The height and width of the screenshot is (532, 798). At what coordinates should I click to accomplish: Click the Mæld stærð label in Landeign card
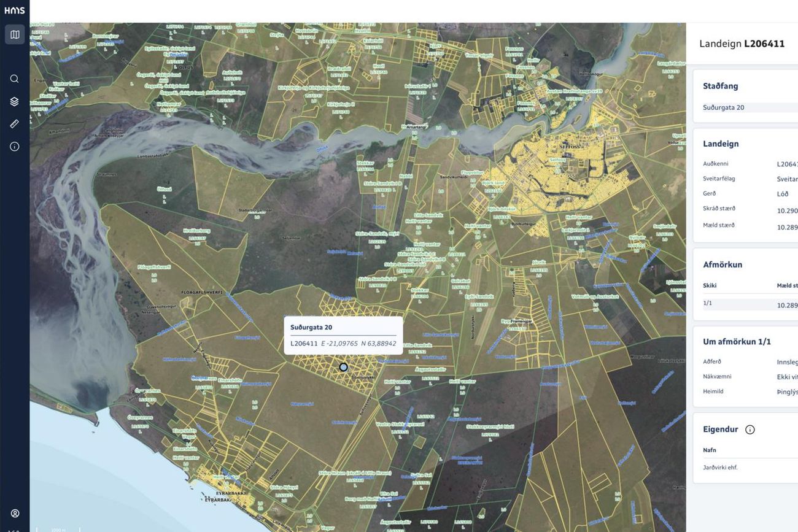(719, 225)
